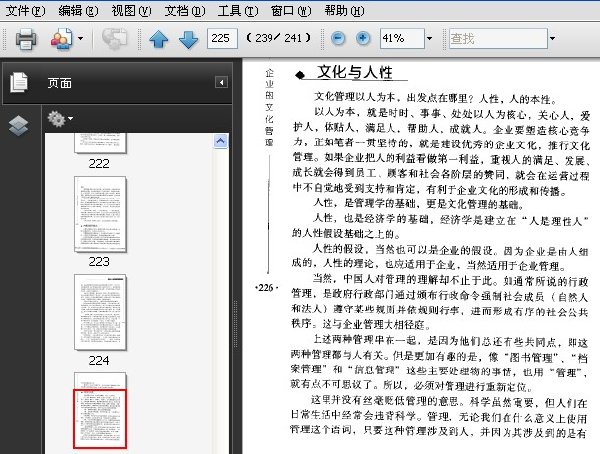Click the grayed-out comment bubbles icon
Screen dimensions: 600x454
point(114,38)
